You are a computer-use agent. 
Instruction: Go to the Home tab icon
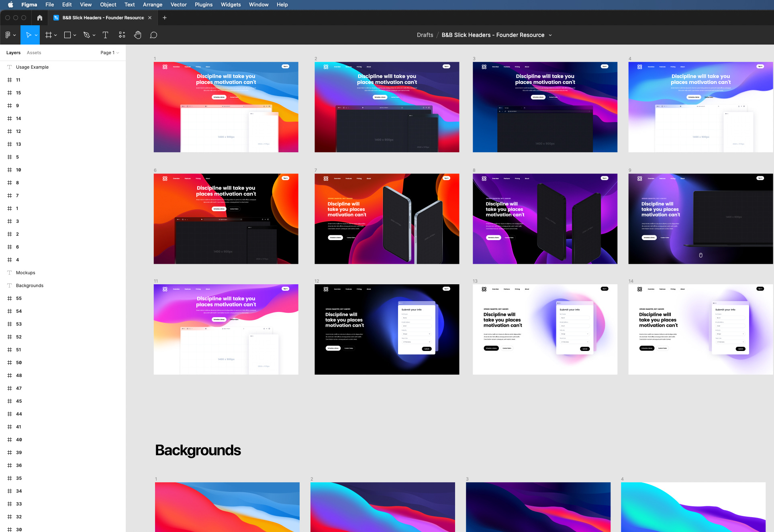39,18
